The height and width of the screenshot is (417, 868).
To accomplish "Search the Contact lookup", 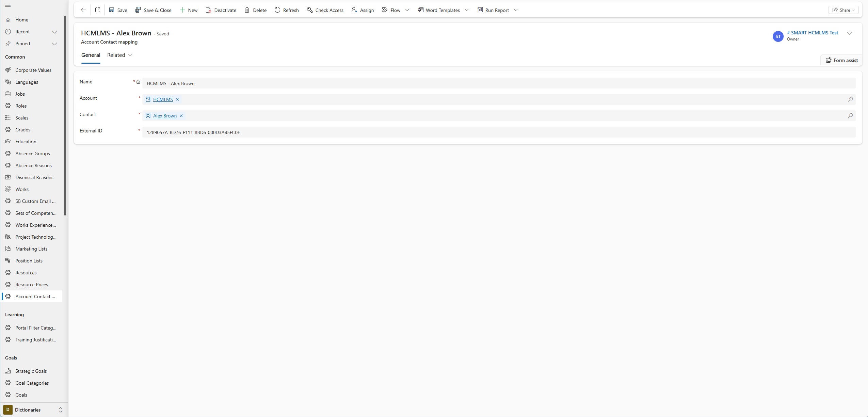I will 850,116.
